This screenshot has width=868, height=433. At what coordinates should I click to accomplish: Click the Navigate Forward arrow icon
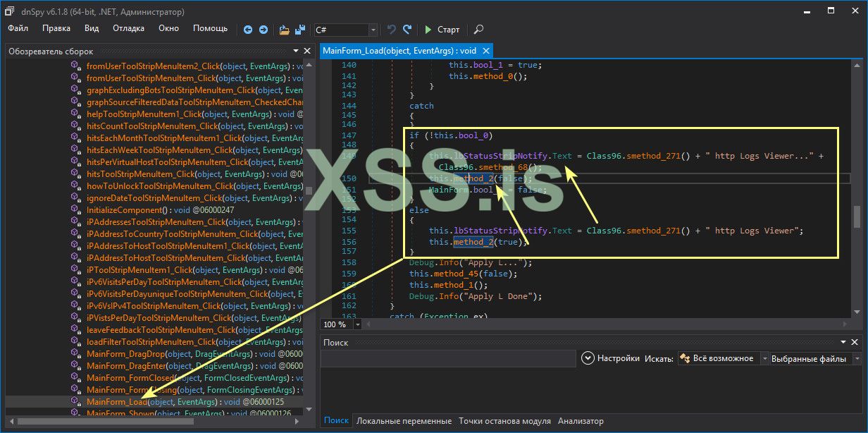(x=263, y=30)
